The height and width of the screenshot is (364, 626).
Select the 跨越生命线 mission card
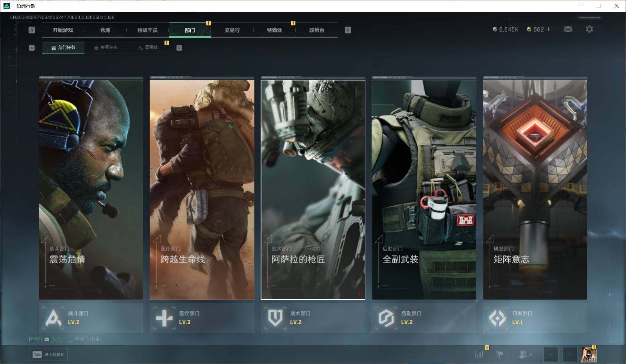pyautogui.click(x=202, y=189)
